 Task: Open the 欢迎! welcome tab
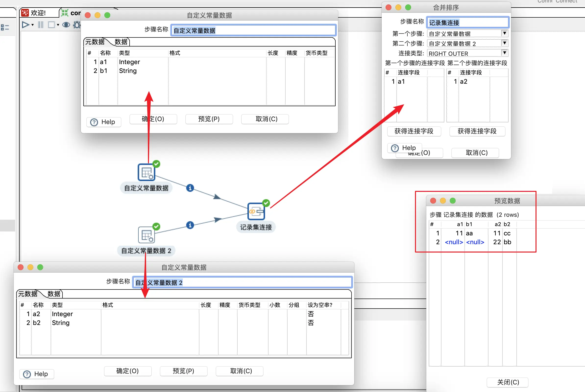(38, 13)
